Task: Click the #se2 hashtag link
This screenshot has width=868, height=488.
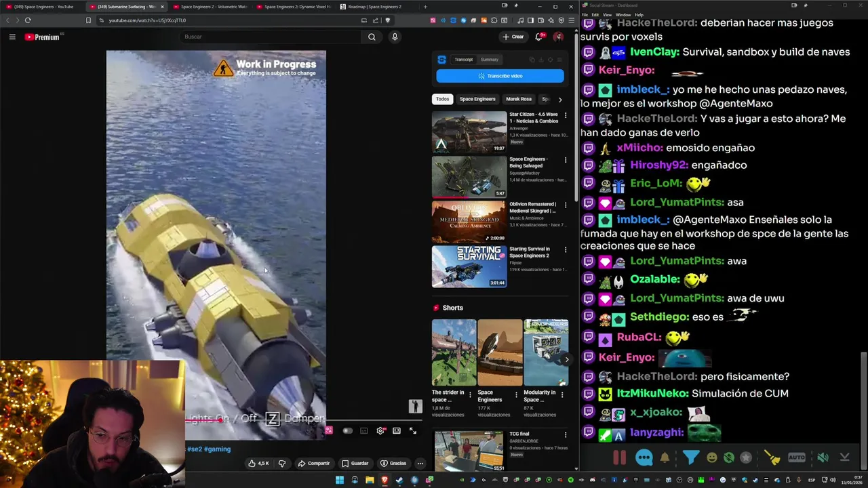Action: tap(195, 449)
